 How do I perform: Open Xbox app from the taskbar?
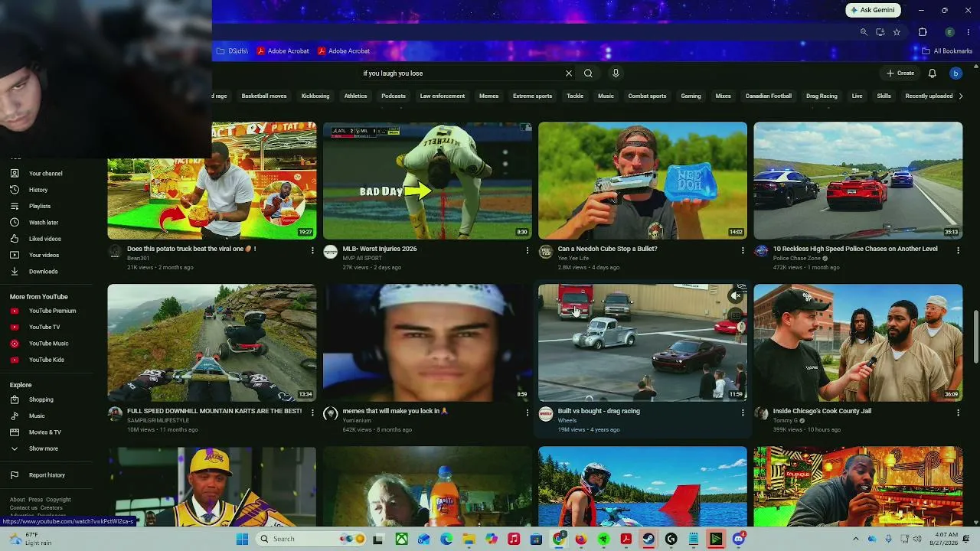click(x=401, y=539)
